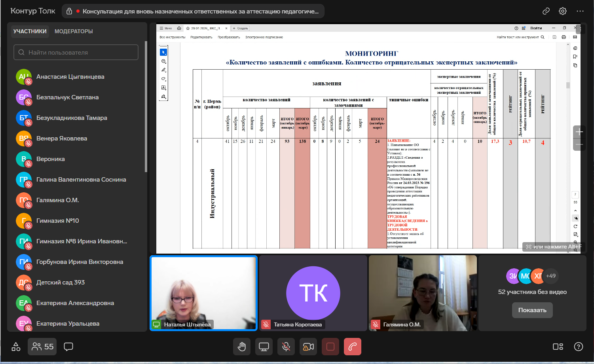594x364 pixels.
Task: Switch to the МОДЕРАТОРЫ tab
Action: click(x=74, y=31)
